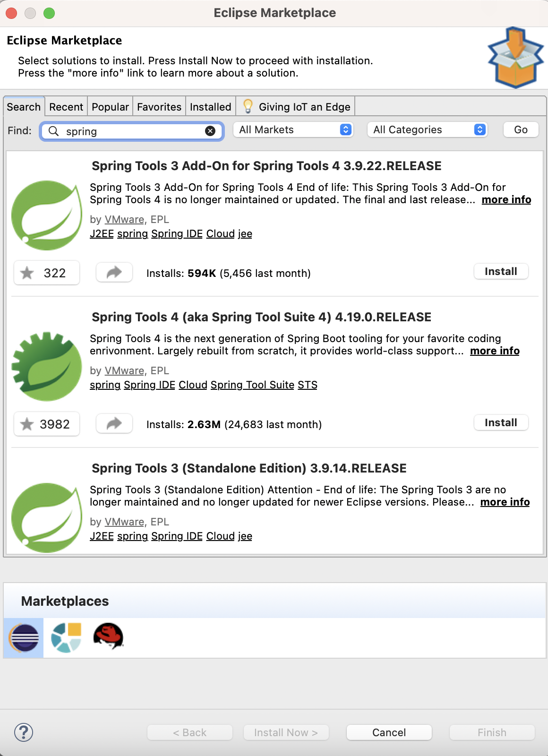Image resolution: width=548 pixels, height=756 pixels.
Task: Click the lightbulb icon in the tab bar
Action: tap(248, 106)
